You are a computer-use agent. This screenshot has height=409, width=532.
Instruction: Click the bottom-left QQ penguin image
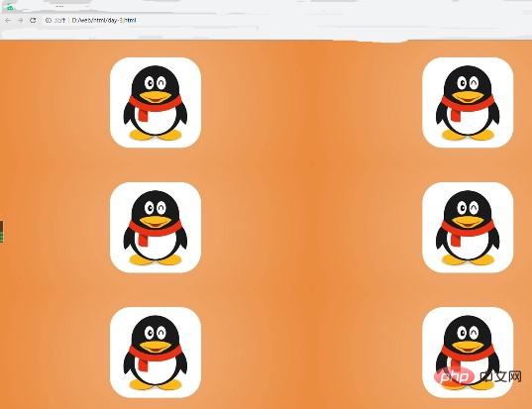pos(156,353)
